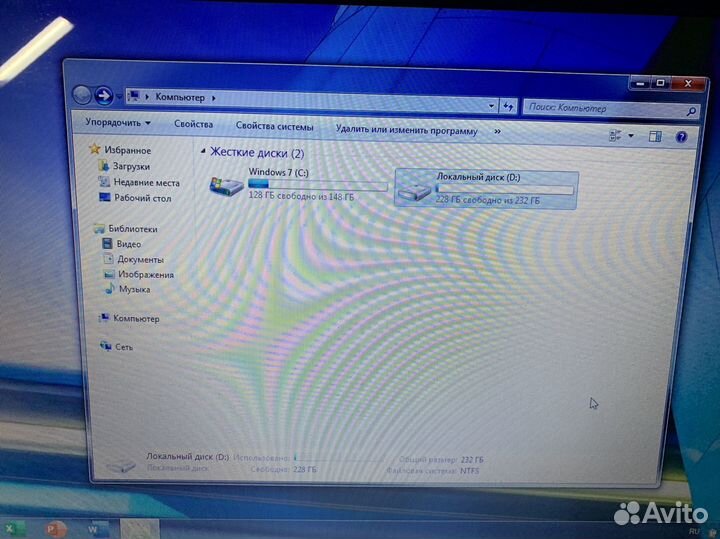
Task: Collapse the Жесткие диски group arrow
Action: click(203, 151)
